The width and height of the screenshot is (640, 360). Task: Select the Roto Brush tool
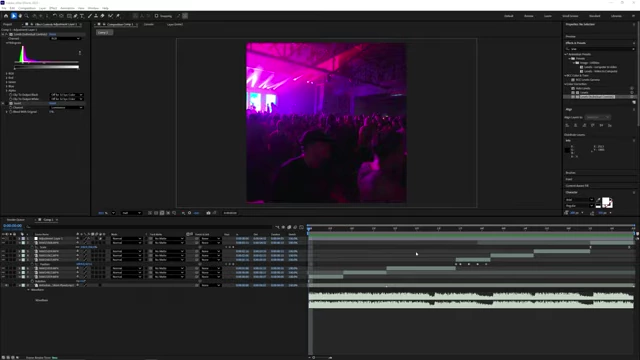110,16
